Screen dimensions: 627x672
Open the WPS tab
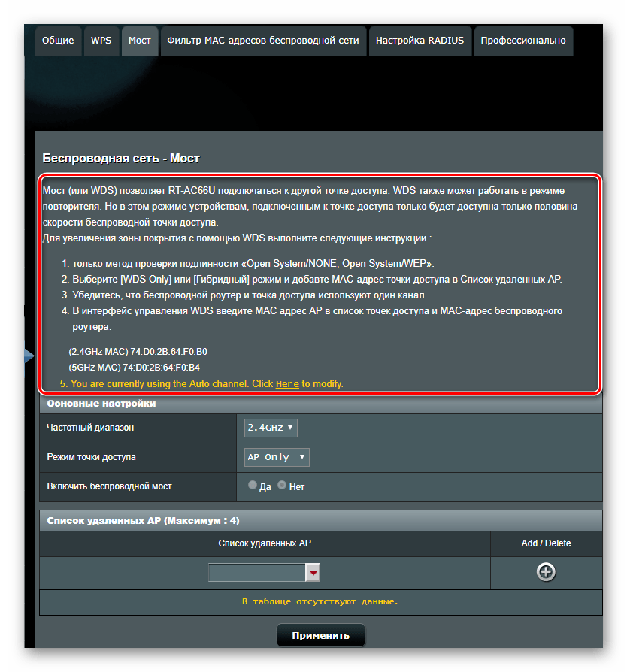(x=101, y=41)
